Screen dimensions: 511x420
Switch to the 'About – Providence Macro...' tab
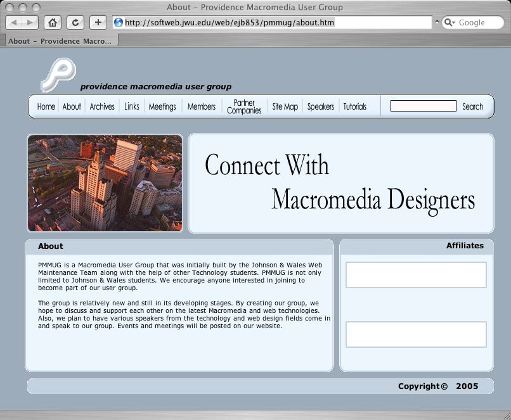pyautogui.click(x=62, y=41)
